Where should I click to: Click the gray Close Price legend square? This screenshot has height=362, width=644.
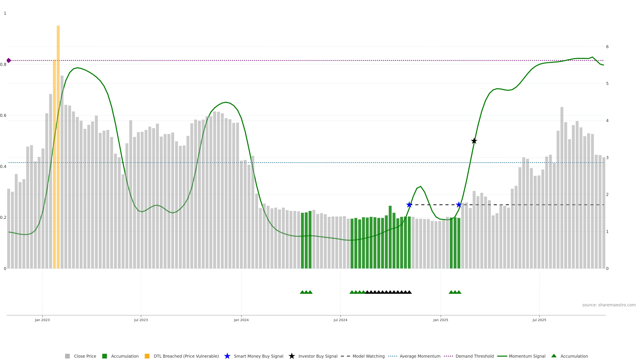tap(67, 356)
